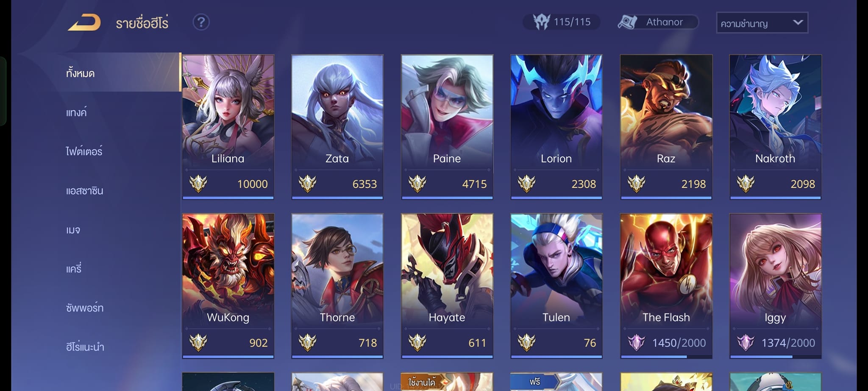Viewport: 868px width, 391px height.
Task: Tap the hero count helmet icon
Action: (541, 22)
